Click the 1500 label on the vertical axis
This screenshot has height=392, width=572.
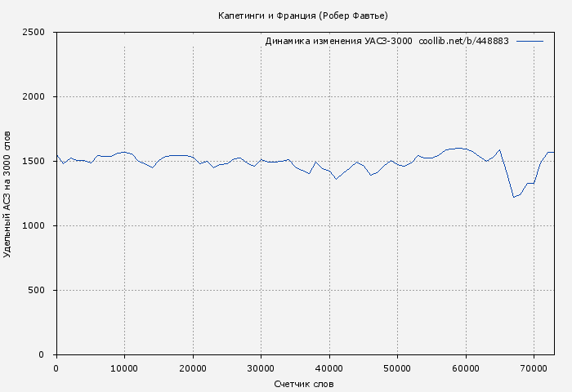[37, 162]
